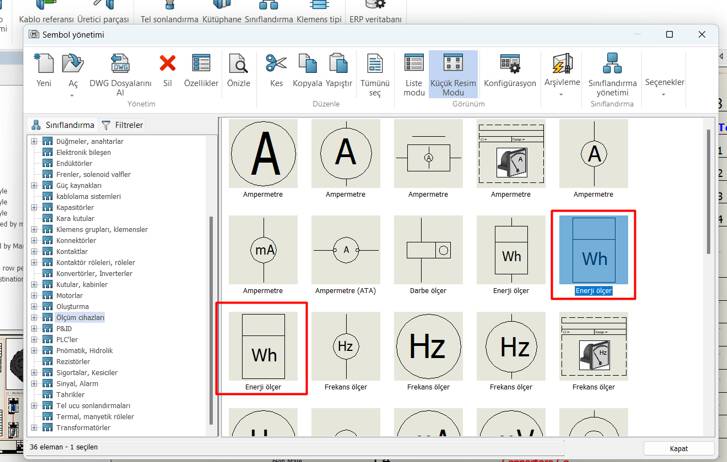Select the Endüktörler category
Image resolution: width=727 pixels, height=462 pixels.
tap(74, 163)
